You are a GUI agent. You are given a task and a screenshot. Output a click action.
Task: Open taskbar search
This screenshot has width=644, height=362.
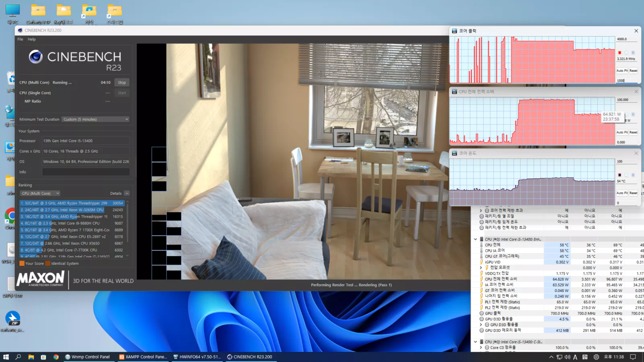point(18,357)
